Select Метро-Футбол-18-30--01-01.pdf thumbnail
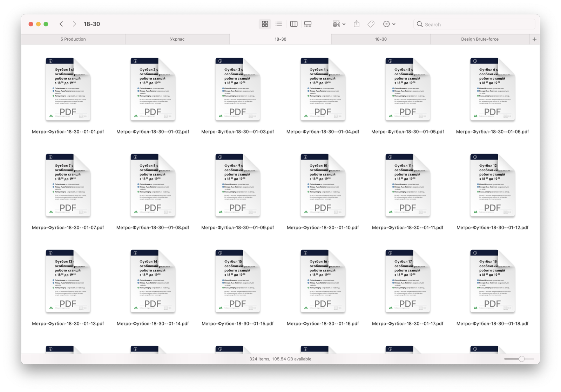Viewport: 561px width, 392px height. pyautogui.click(x=68, y=89)
